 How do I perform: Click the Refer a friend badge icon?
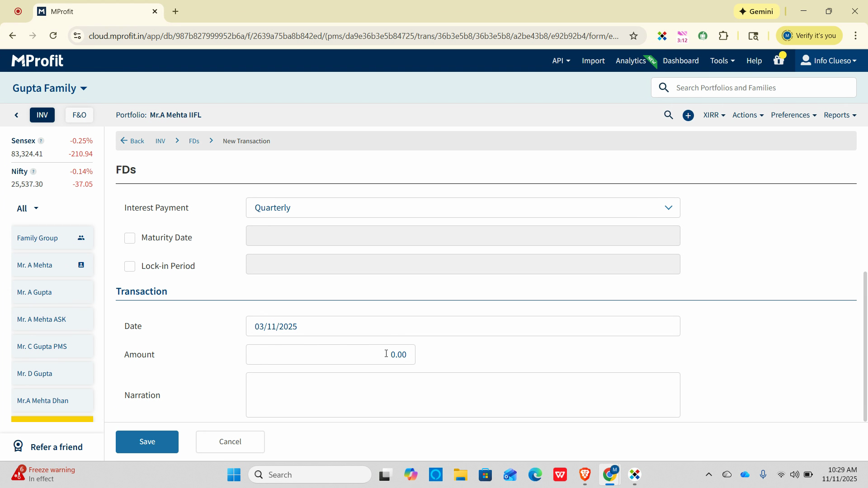click(x=18, y=446)
